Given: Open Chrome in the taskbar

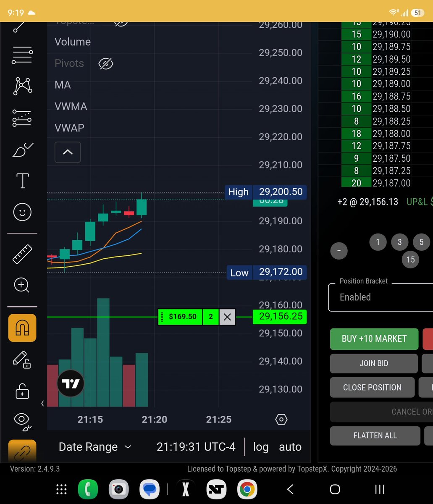Looking at the screenshot, I should 247,489.
